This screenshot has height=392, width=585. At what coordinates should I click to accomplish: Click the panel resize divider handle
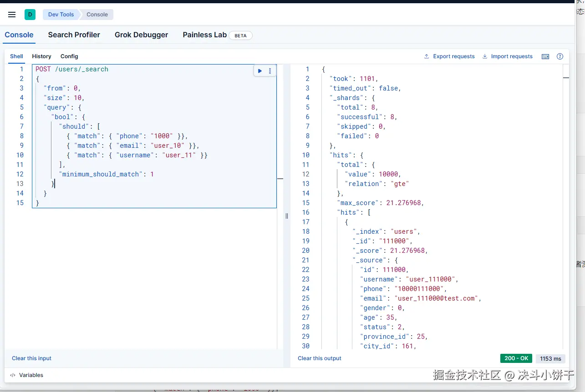(287, 216)
